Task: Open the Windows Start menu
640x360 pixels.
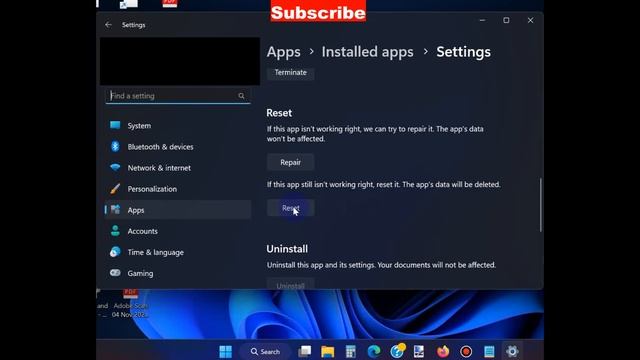Action: (225, 351)
